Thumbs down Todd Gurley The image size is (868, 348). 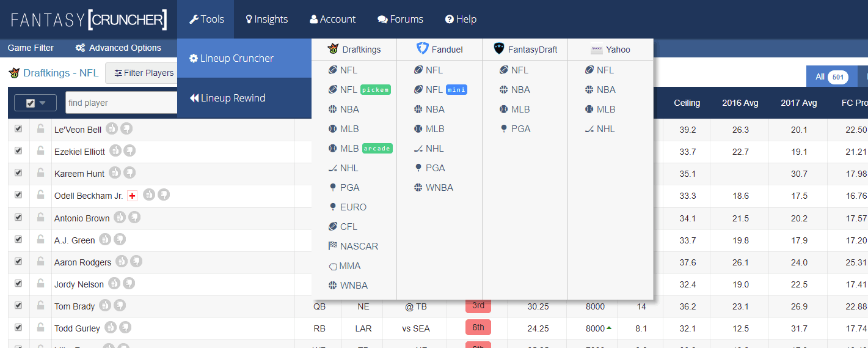click(x=125, y=327)
